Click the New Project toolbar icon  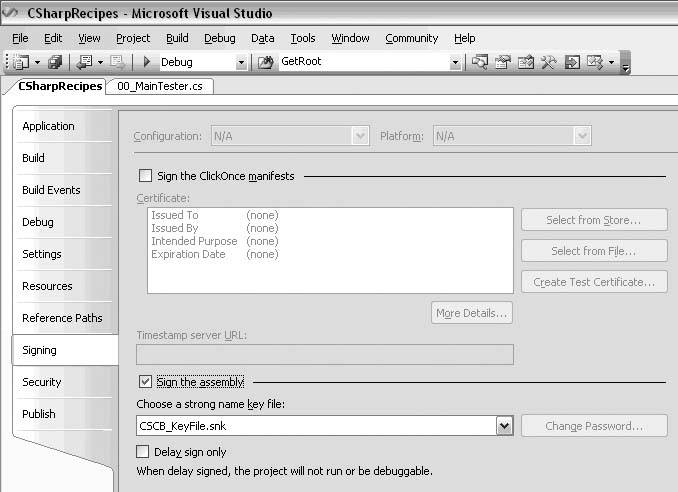click(x=21, y=62)
